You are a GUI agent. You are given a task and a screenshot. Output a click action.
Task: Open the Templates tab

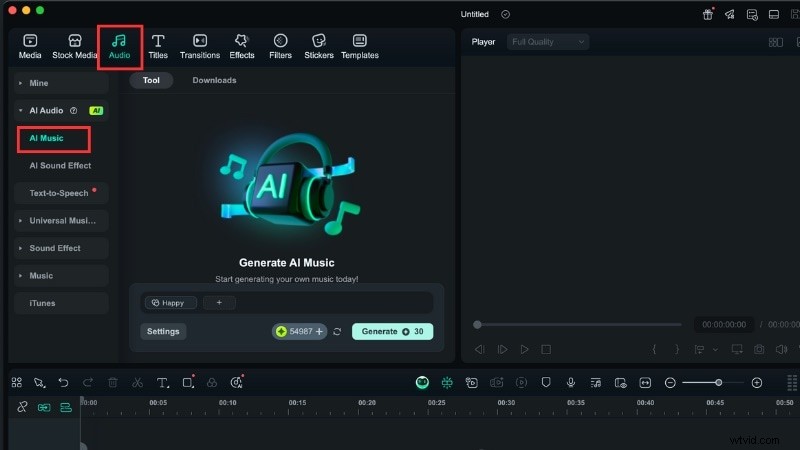click(x=360, y=46)
